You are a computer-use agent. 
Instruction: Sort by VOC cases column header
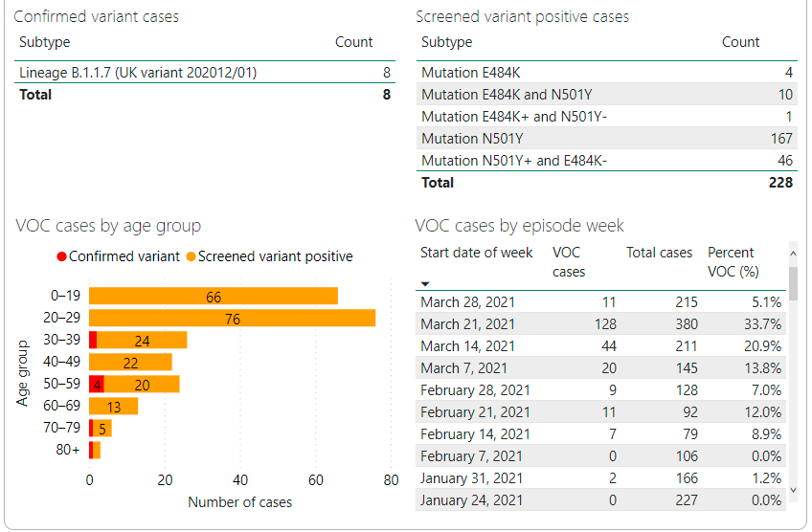click(x=569, y=262)
